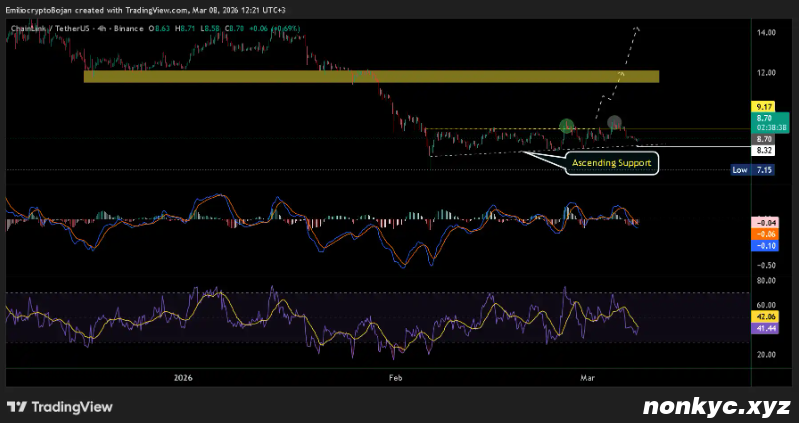Click the Feb label on the time axis
Viewport: 800px width, 423px height.
click(396, 378)
